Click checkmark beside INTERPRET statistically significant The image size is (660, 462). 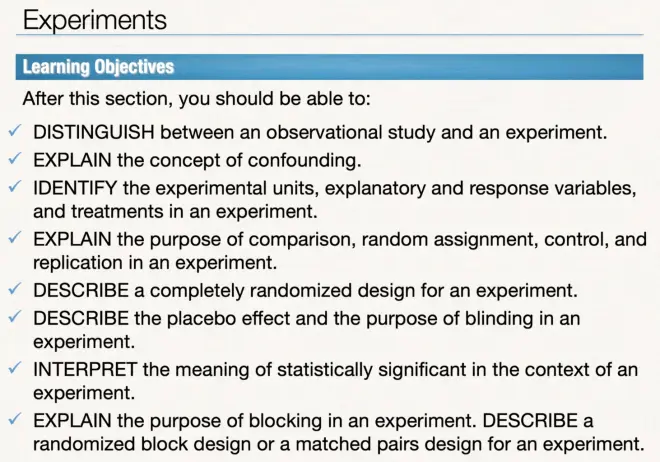coord(14,368)
